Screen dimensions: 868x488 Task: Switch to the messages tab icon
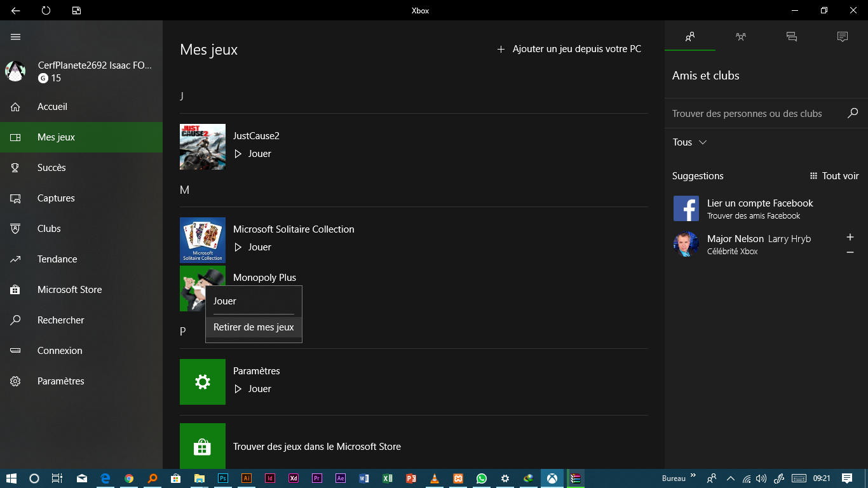792,37
